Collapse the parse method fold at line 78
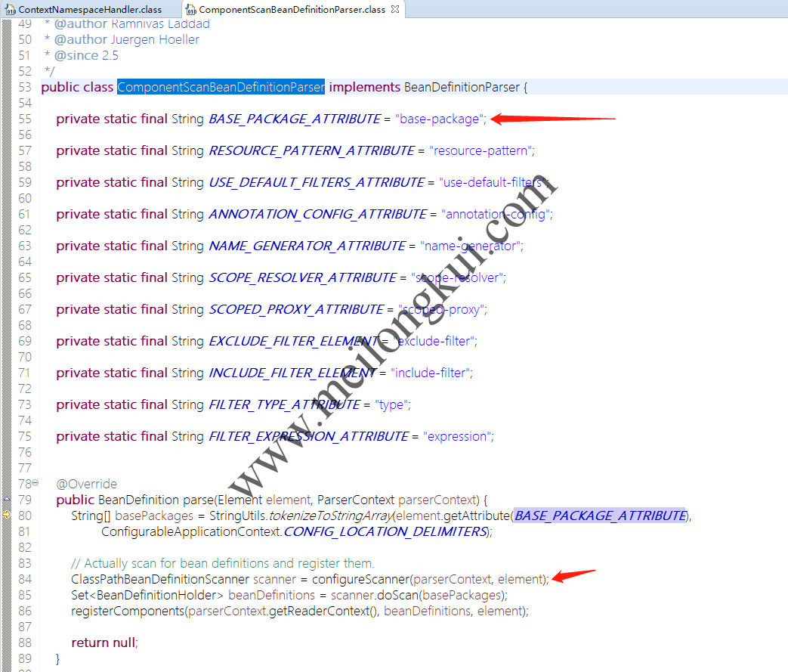 click(x=36, y=483)
